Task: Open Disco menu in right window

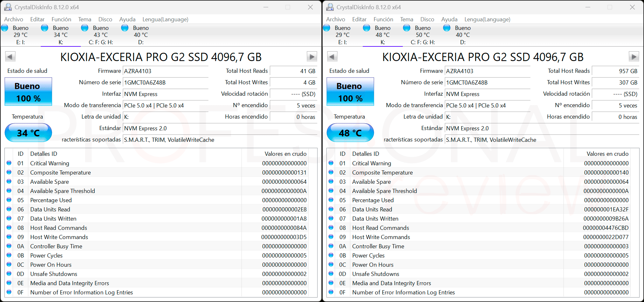Action: point(427,19)
